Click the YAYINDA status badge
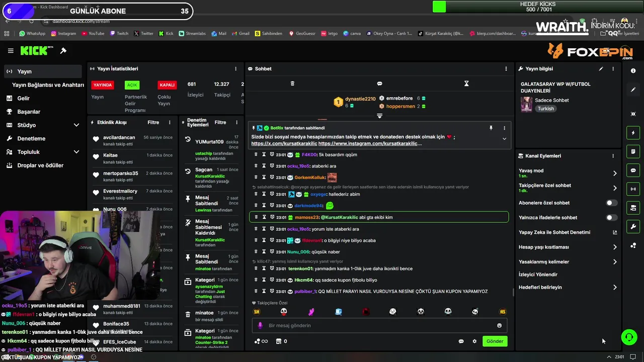This screenshot has height=362, width=644. click(x=102, y=85)
